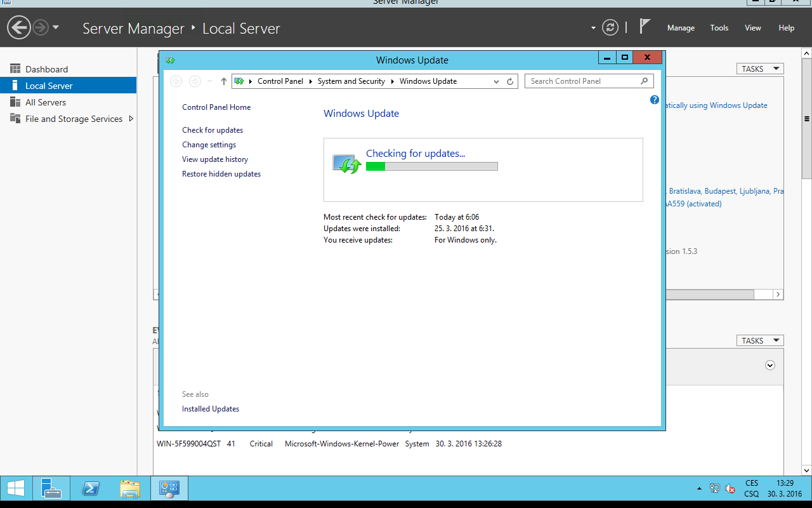
Task: Go up one level in Control Panel
Action: [x=223, y=81]
